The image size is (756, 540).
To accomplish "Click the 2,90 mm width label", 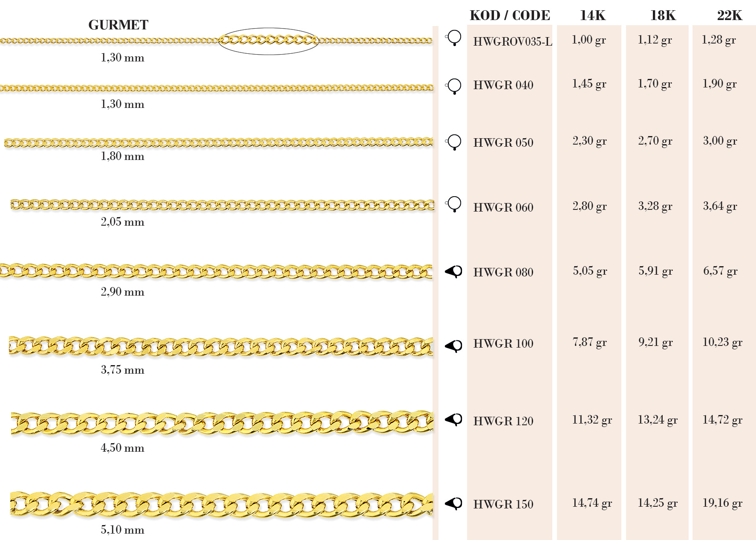I will point(122,292).
